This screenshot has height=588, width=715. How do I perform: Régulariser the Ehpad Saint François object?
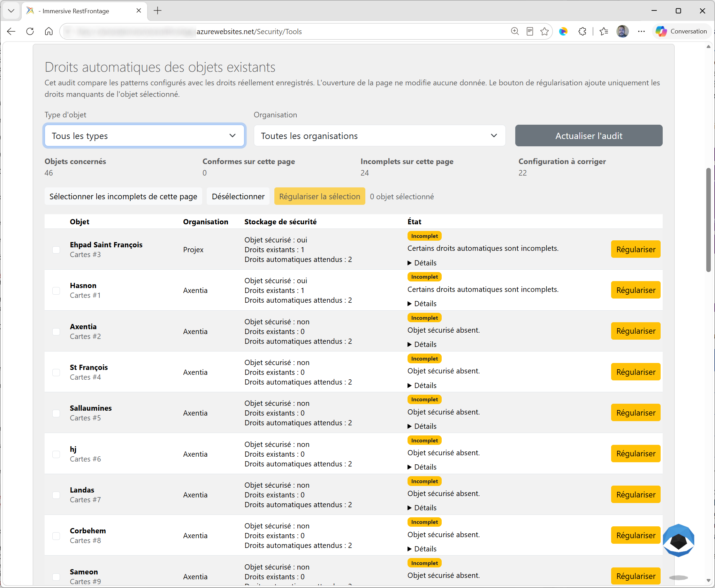click(x=636, y=249)
